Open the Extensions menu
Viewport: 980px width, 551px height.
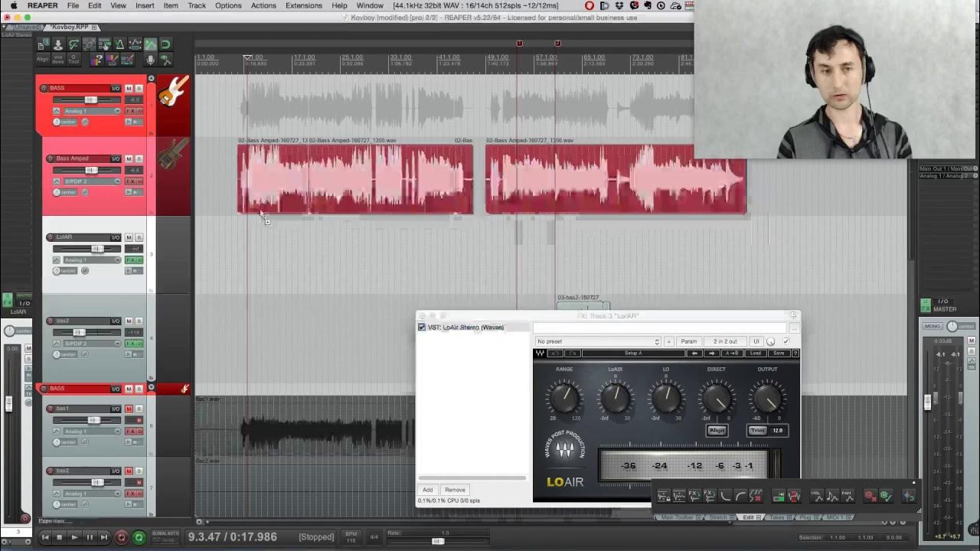(x=304, y=5)
